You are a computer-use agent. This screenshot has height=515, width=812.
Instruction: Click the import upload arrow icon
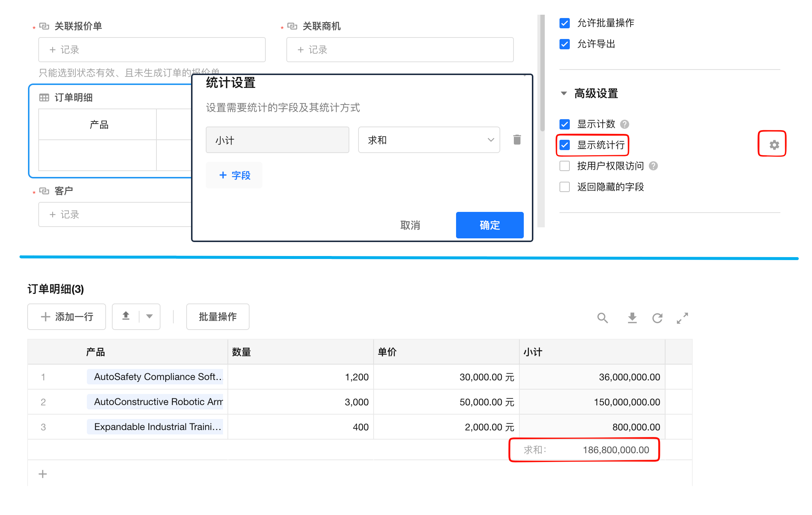(126, 316)
